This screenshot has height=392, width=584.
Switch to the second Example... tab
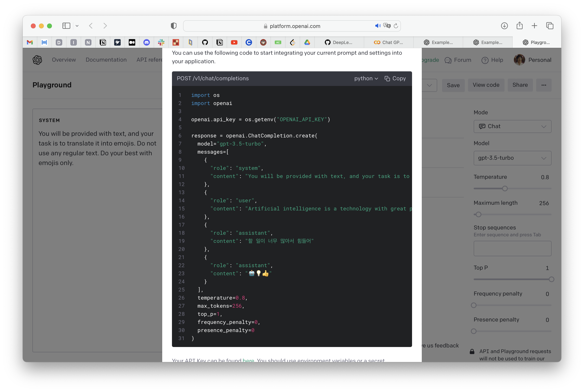[487, 42]
